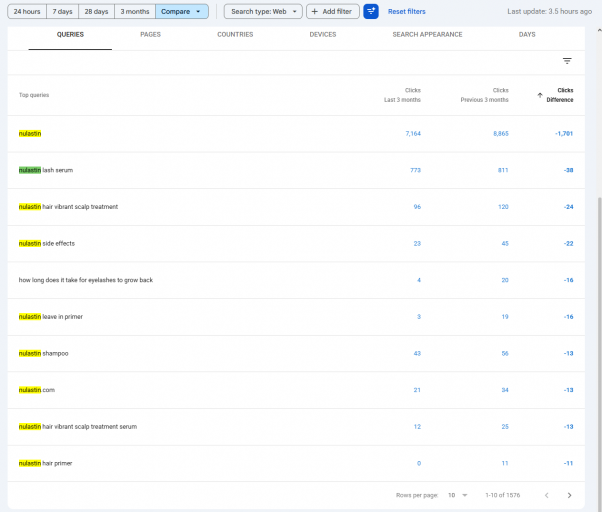The width and height of the screenshot is (602, 512).
Task: Click sort arrow beside Clicks Difference
Action: coord(540,95)
